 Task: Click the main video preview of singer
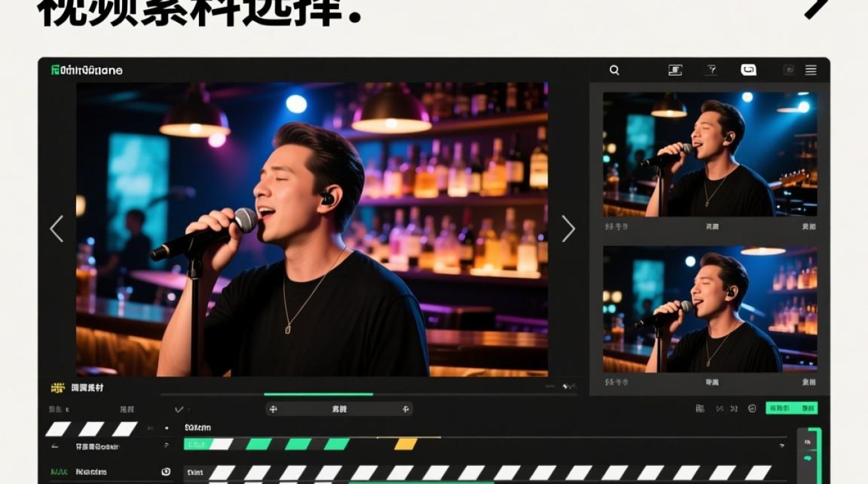[312, 229]
